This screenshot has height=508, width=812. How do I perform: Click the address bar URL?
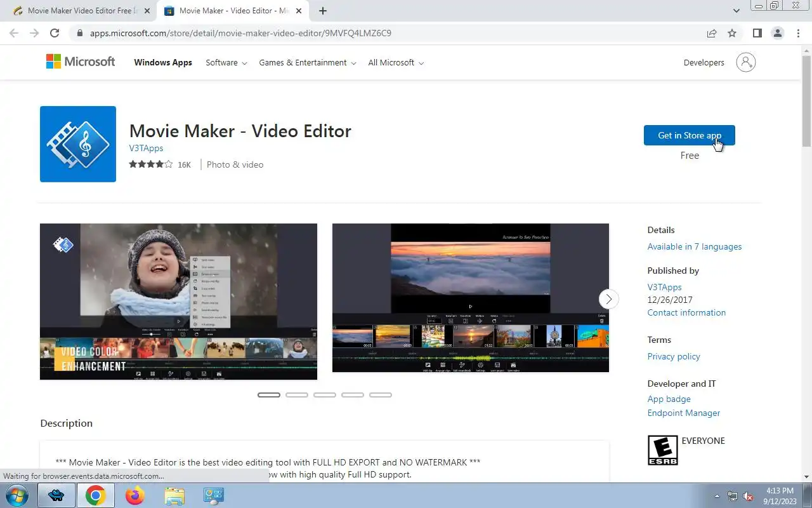coord(240,33)
